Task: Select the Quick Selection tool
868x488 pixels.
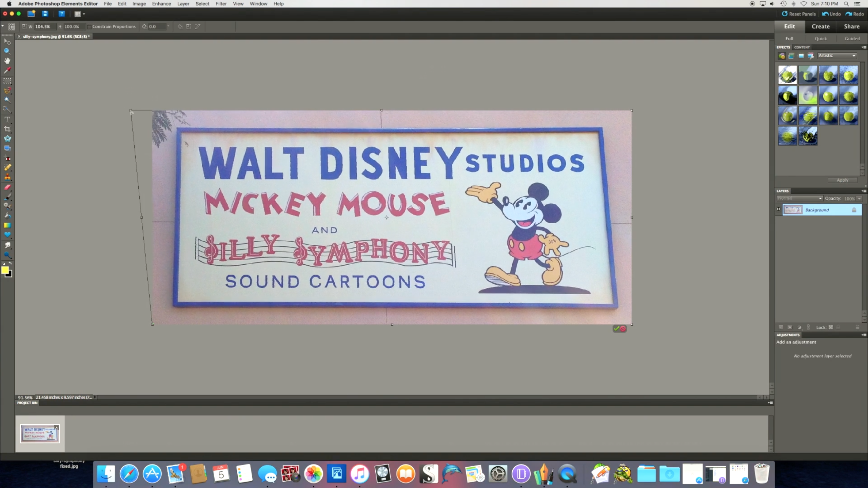Action: [x=7, y=109]
